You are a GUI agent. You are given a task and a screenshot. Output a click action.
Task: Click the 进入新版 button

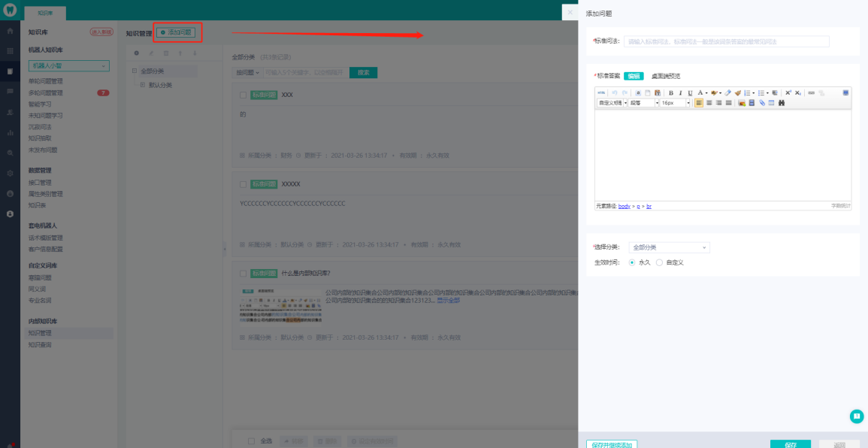pos(101,32)
